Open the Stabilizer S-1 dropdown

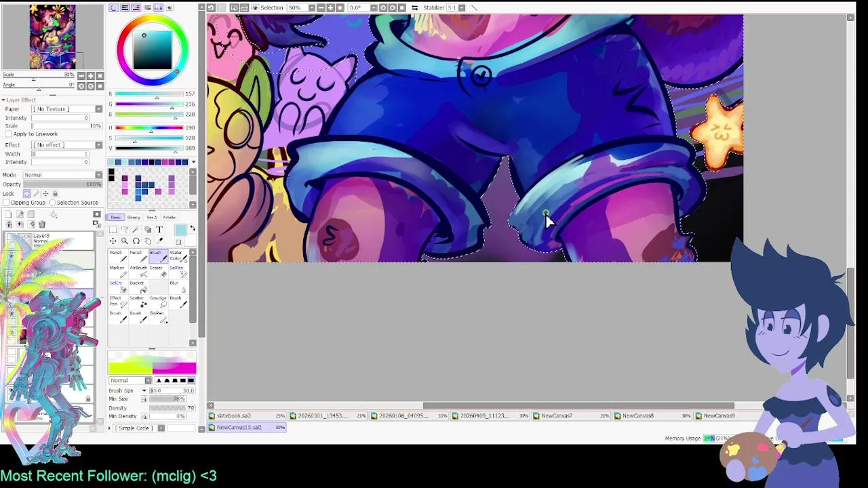[462, 7]
